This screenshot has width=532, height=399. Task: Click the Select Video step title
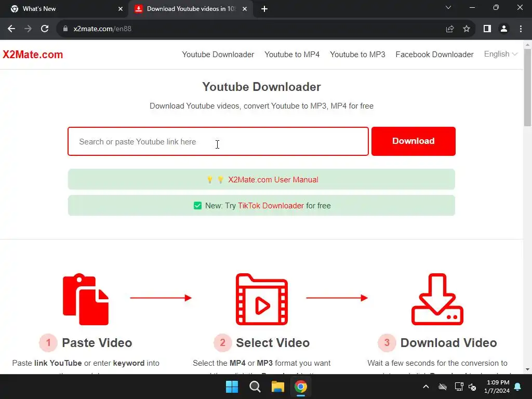click(x=273, y=343)
